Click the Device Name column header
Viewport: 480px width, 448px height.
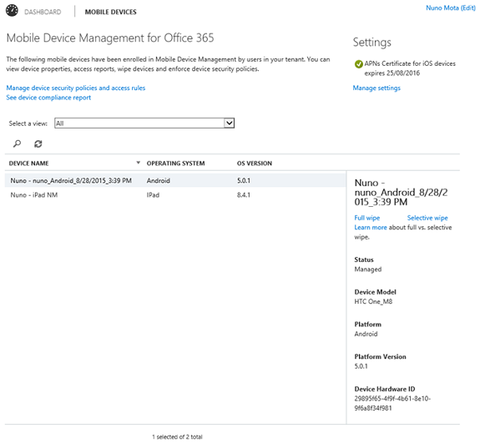coord(28,164)
